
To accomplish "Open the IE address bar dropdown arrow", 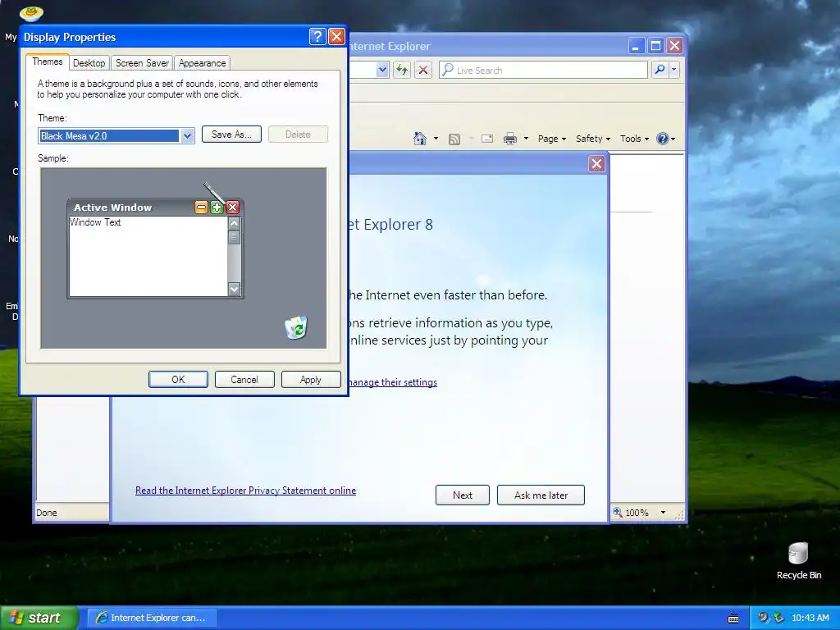I will [382, 70].
